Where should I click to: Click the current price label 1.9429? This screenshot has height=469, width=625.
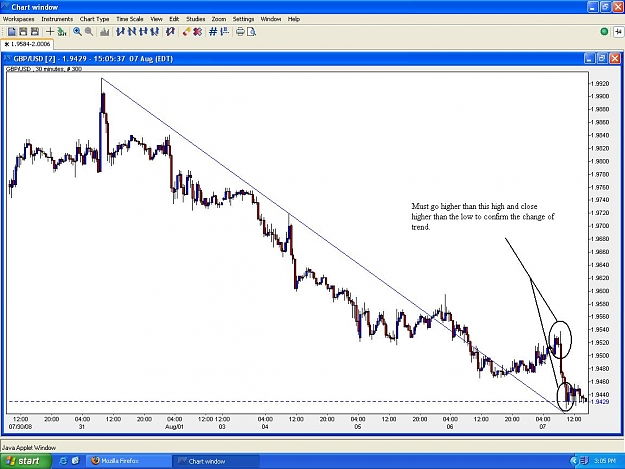pyautogui.click(x=600, y=402)
